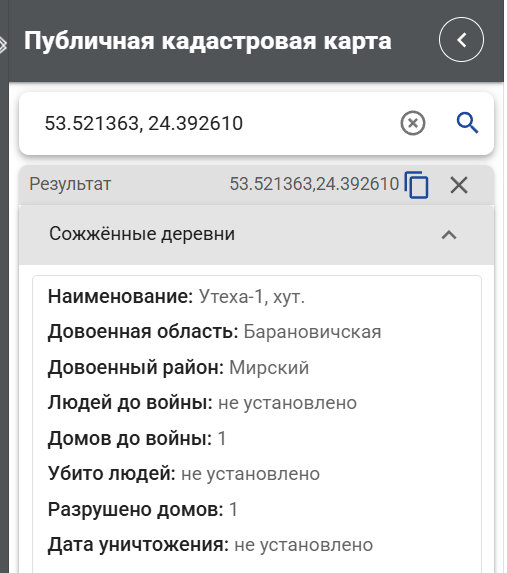The height and width of the screenshot is (573, 507).
Task: Click the Публичная кадастровая карта title
Action: coord(208,41)
